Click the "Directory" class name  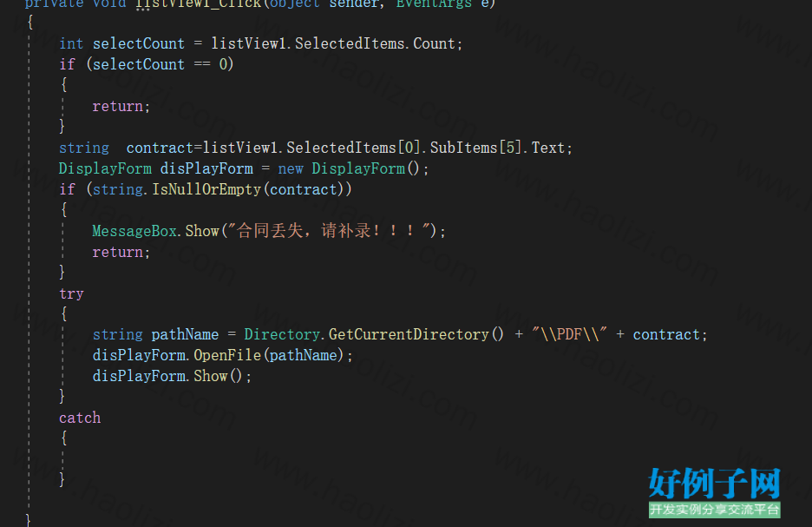point(282,335)
